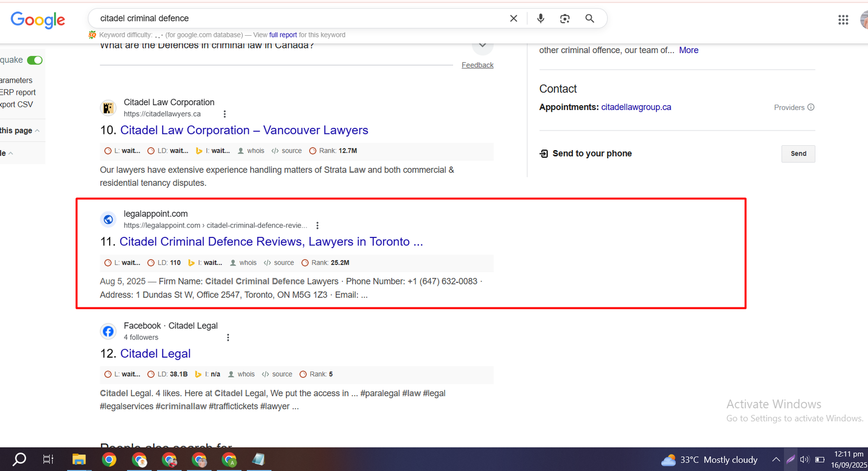
Task: Click the citadellawgroup.ca appointments link
Action: (636, 107)
